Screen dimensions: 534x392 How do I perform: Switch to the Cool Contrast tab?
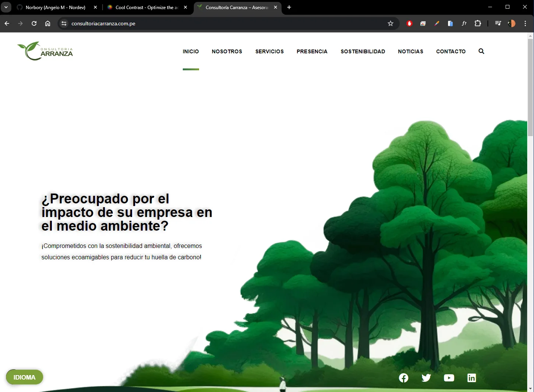[147, 7]
